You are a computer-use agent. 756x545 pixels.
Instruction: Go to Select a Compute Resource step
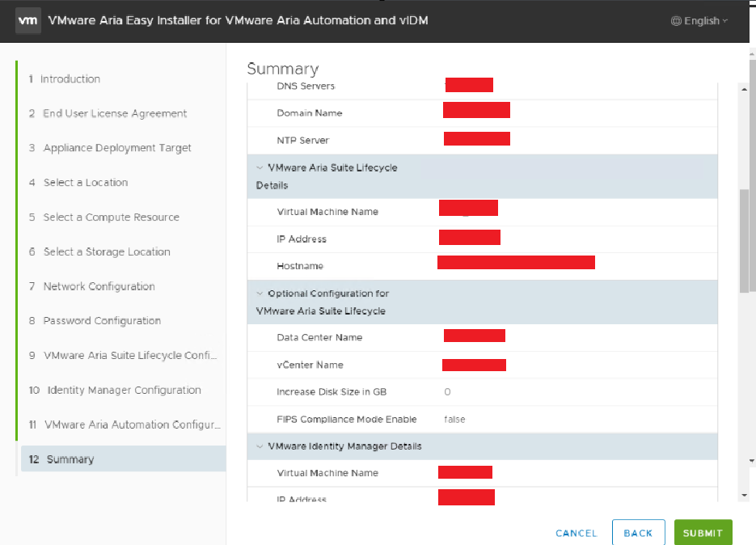(103, 217)
